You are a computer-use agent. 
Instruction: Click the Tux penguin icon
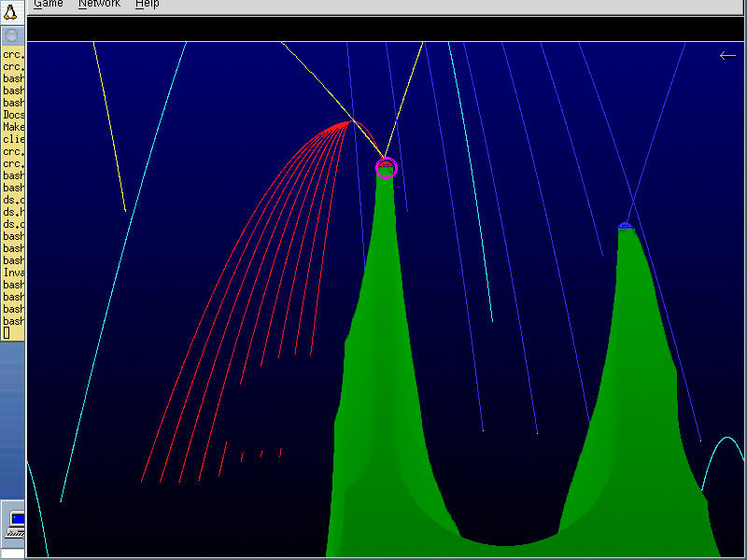point(10,11)
